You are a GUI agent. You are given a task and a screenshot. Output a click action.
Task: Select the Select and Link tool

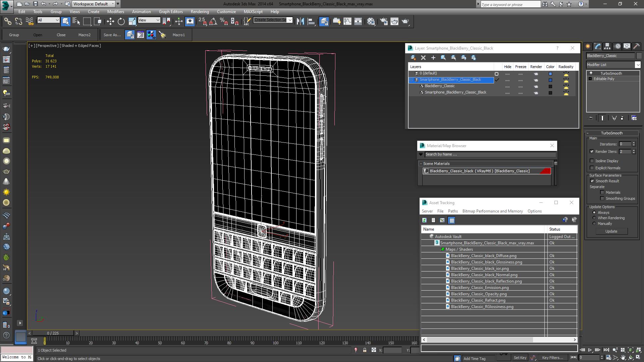[7, 21]
